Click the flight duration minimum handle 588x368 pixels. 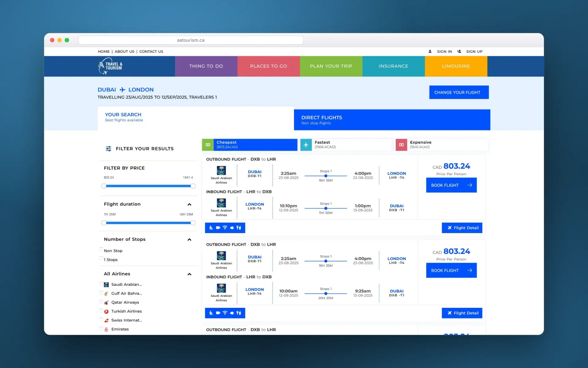(x=104, y=223)
